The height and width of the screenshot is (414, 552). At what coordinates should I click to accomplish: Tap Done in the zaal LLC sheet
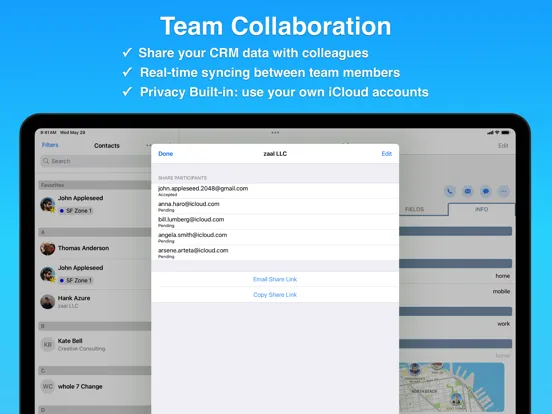coord(165,154)
